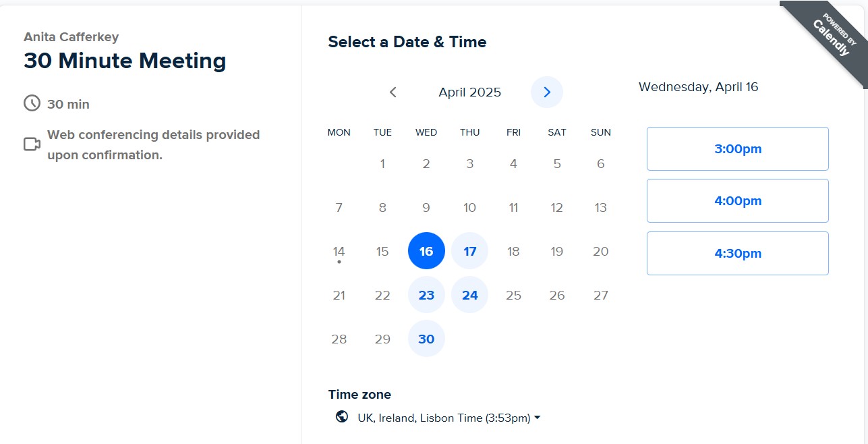
Task: Select April 30 on the calendar
Action: [x=426, y=339]
